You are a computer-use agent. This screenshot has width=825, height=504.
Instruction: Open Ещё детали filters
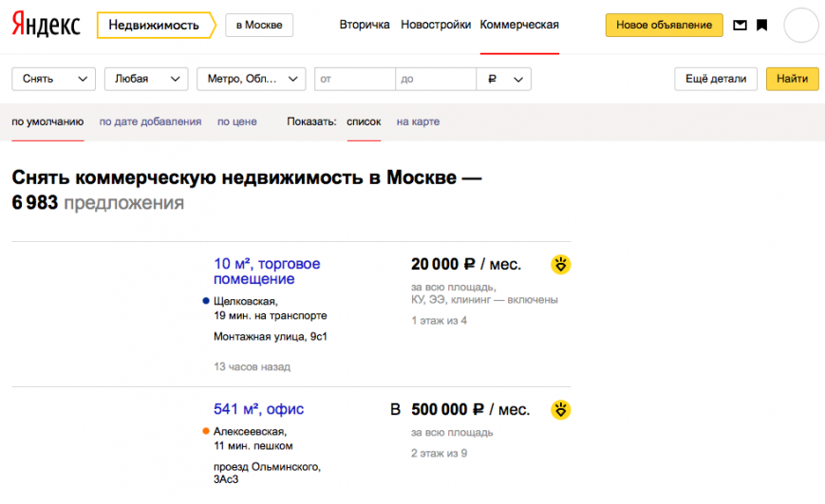click(716, 79)
